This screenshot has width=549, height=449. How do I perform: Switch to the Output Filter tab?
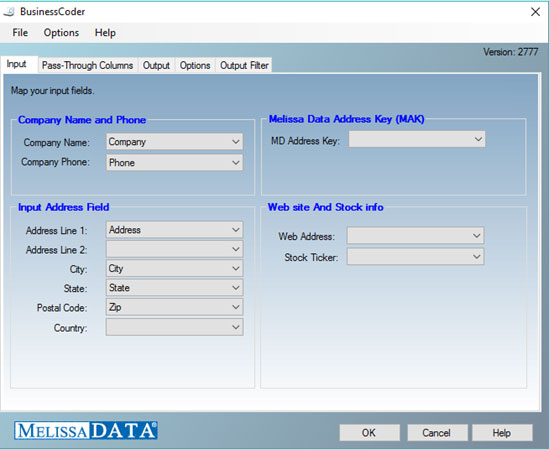point(244,65)
